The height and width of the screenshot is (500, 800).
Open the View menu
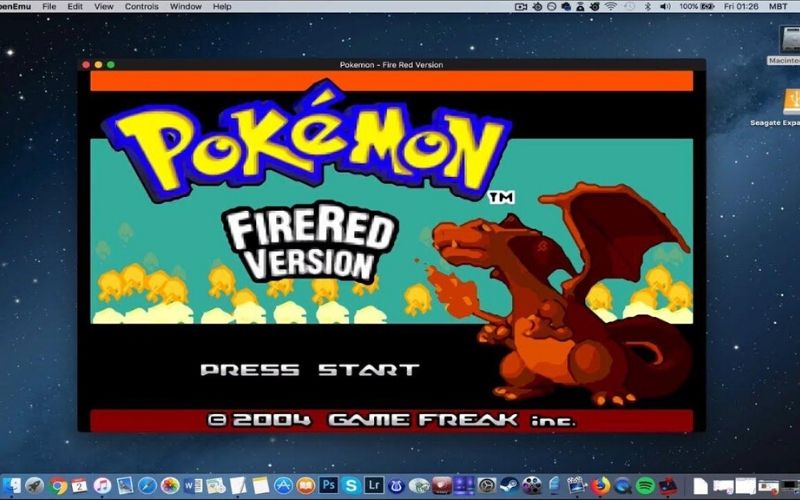[x=104, y=7]
